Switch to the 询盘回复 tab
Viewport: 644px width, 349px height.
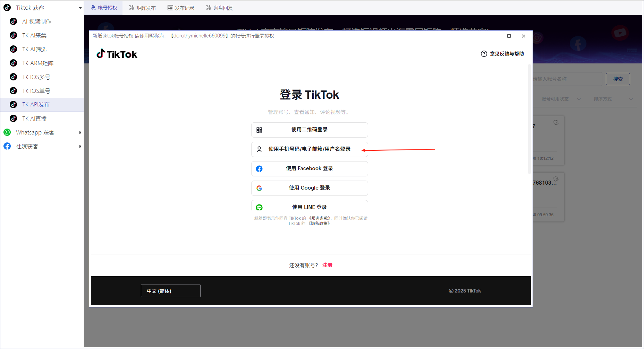(219, 8)
